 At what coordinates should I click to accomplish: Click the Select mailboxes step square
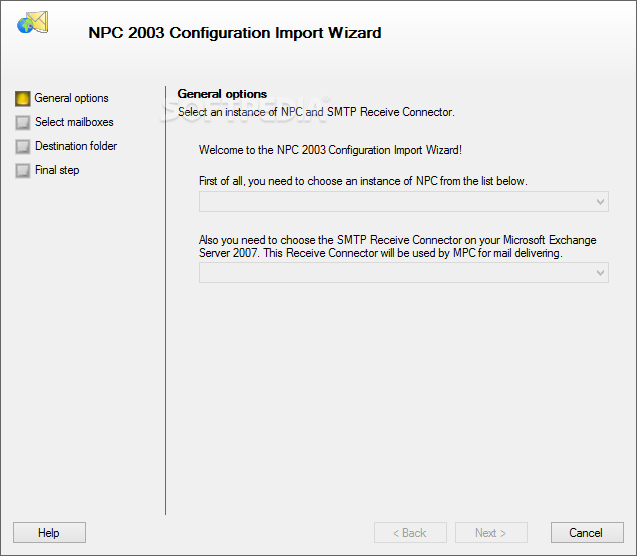(23, 123)
